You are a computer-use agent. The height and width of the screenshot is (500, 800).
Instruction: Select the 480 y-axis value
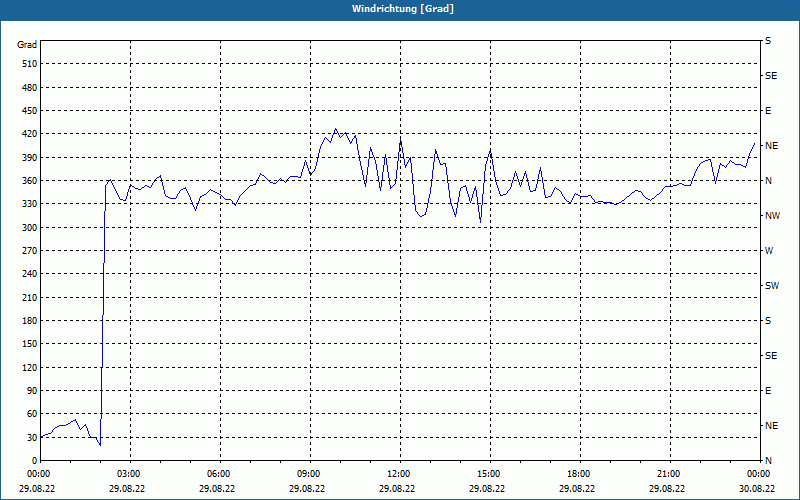[x=30, y=87]
